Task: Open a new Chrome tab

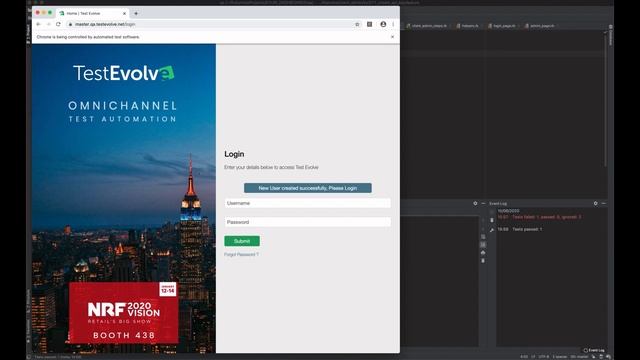Action: pyautogui.click(x=136, y=13)
